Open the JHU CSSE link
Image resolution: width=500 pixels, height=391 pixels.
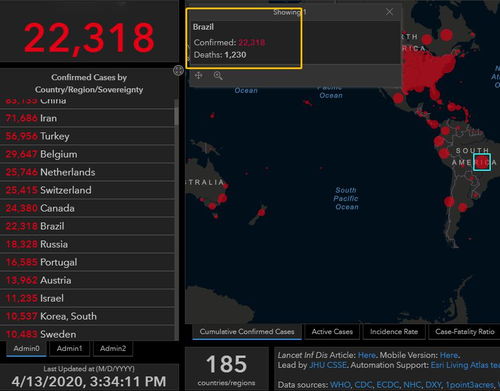tap(328, 365)
